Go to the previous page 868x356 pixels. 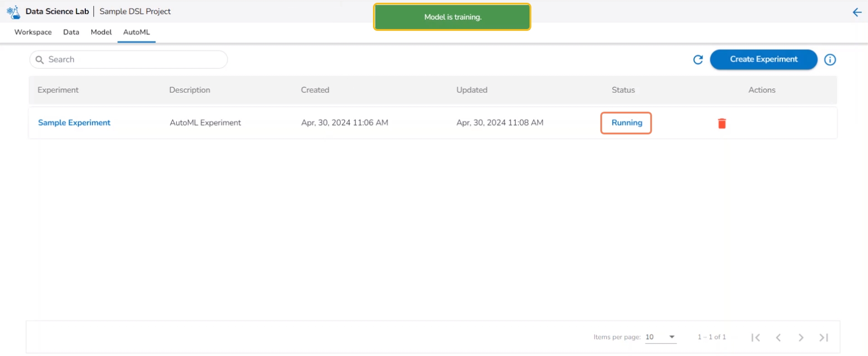[x=778, y=337]
